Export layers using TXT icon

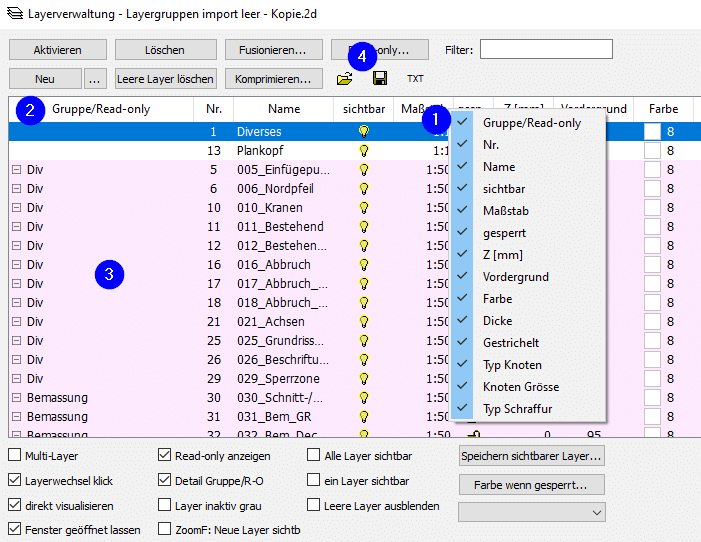tap(415, 79)
